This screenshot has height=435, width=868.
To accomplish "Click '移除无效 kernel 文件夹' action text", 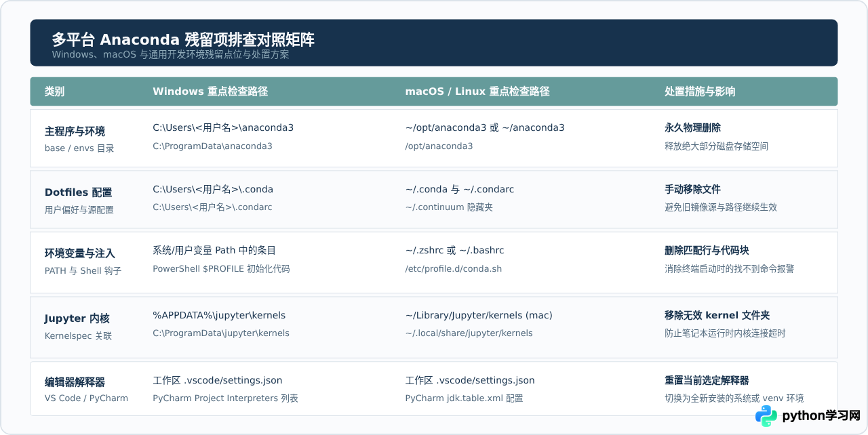I will pos(717,315).
